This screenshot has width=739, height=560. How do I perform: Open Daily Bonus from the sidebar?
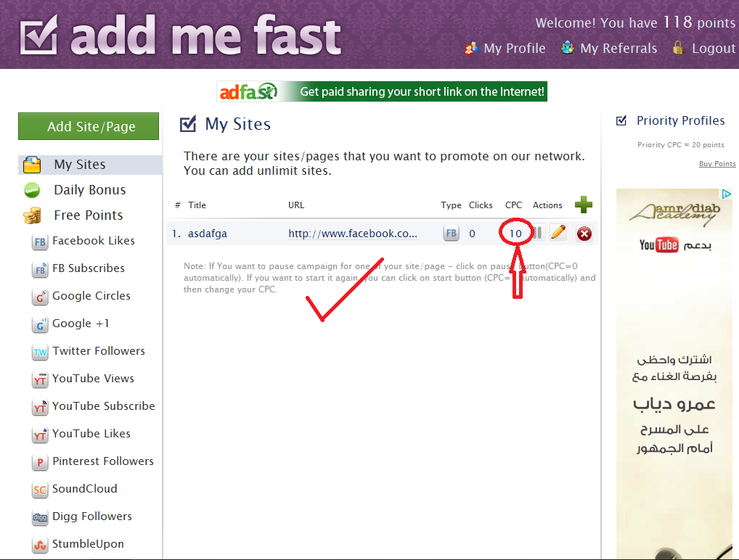(x=89, y=190)
